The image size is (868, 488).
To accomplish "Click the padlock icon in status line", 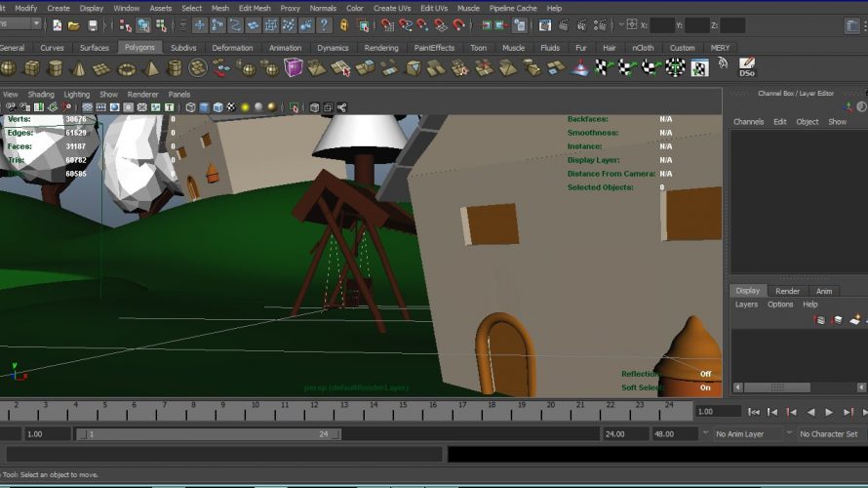I will pyautogui.click(x=344, y=25).
